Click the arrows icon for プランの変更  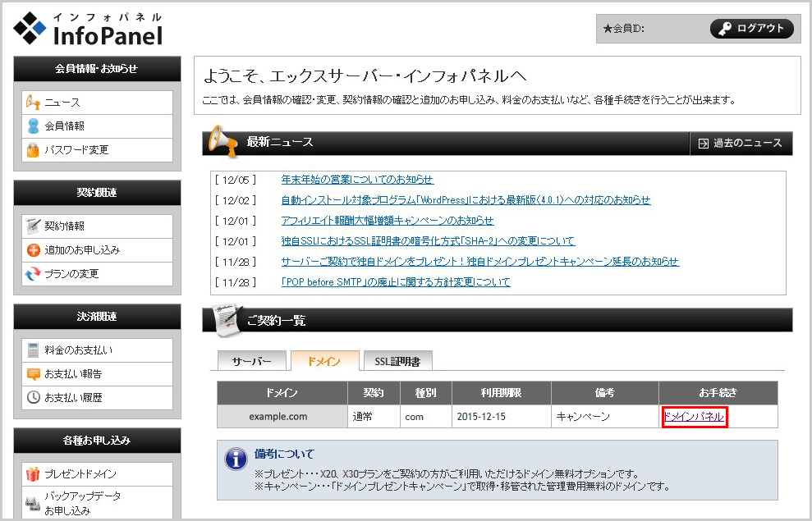pos(33,273)
